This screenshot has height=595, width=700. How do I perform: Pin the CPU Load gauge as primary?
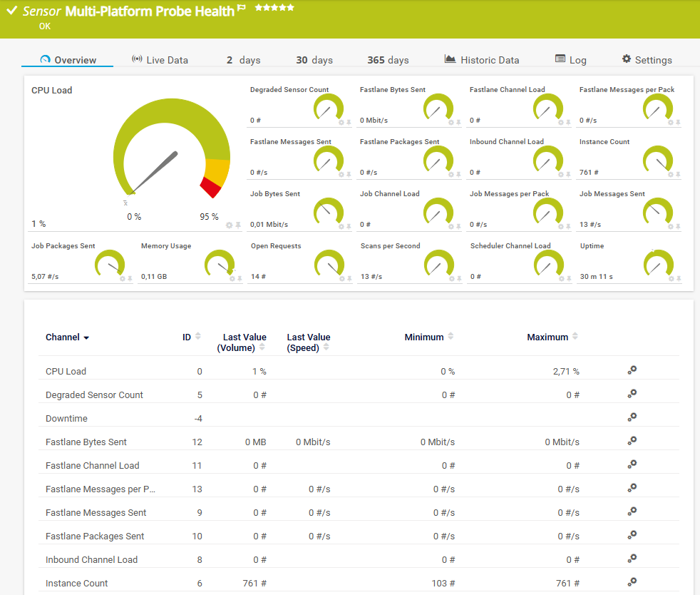pyautogui.click(x=238, y=225)
